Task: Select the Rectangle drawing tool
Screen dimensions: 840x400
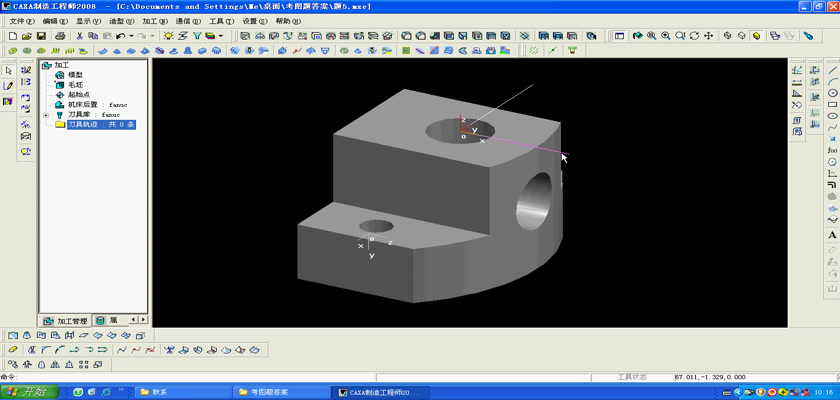Action: [832, 104]
